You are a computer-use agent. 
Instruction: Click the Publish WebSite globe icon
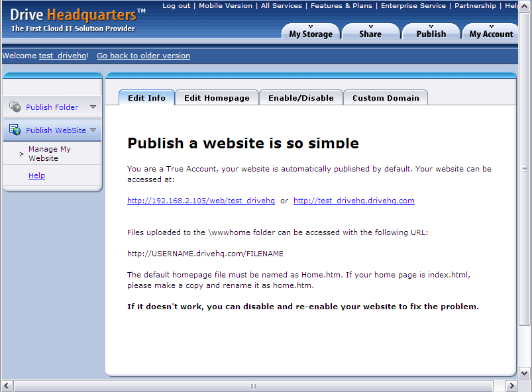pyautogui.click(x=15, y=130)
